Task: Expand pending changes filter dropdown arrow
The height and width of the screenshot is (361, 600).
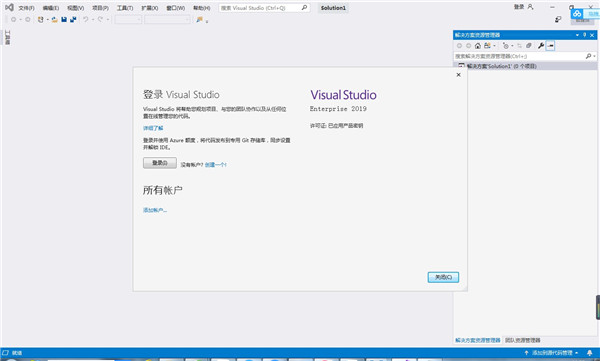Action: [512, 46]
